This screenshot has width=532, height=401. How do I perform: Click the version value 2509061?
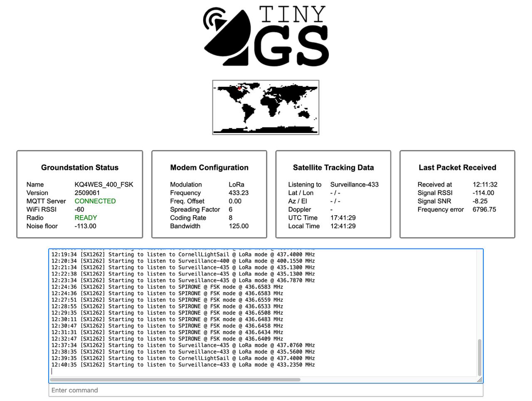[x=87, y=193]
